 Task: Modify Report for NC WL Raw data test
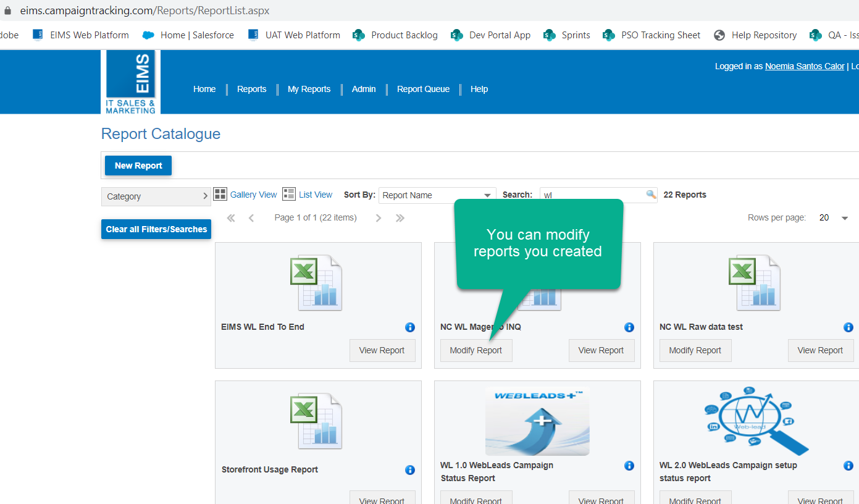pos(695,350)
